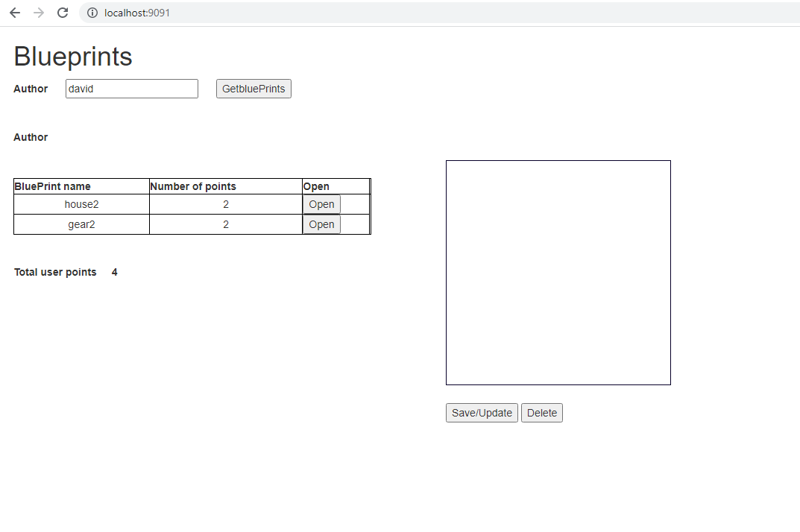The height and width of the screenshot is (532, 800).
Task: Click the points value in house2 row
Action: [225, 204]
